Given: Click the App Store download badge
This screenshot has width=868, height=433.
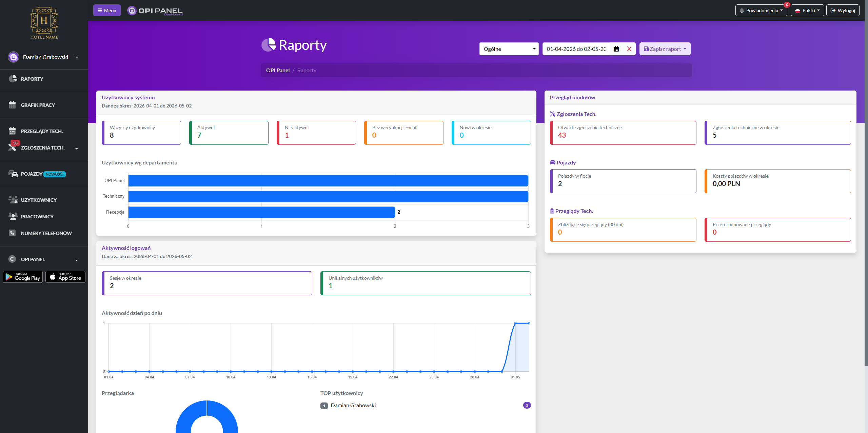Looking at the screenshot, I should [x=65, y=277].
